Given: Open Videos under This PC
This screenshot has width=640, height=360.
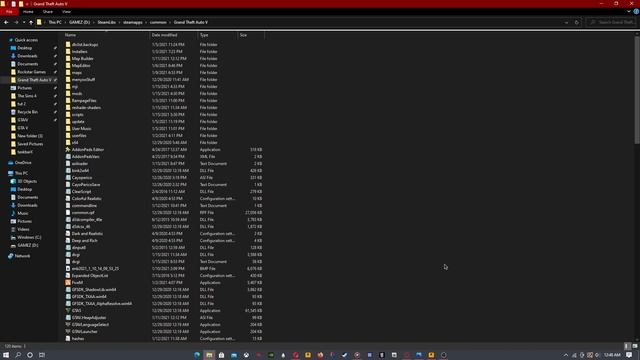Looking at the screenshot, I should click(x=23, y=229).
